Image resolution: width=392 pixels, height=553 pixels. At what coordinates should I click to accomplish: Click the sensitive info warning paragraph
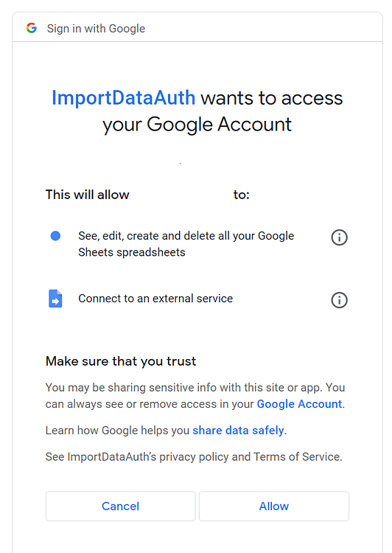tap(195, 396)
